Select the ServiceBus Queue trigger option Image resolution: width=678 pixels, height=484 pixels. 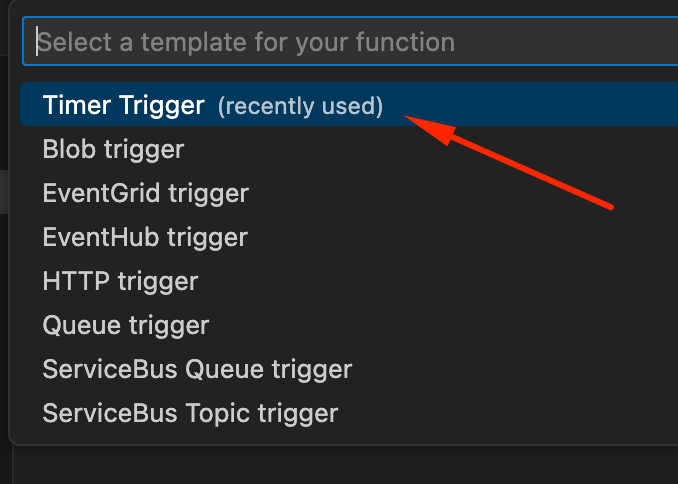click(x=349, y=369)
